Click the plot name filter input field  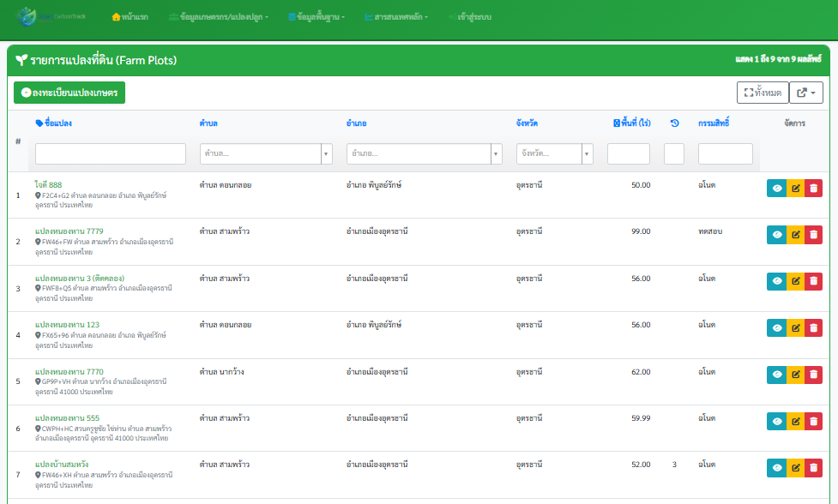(x=111, y=153)
